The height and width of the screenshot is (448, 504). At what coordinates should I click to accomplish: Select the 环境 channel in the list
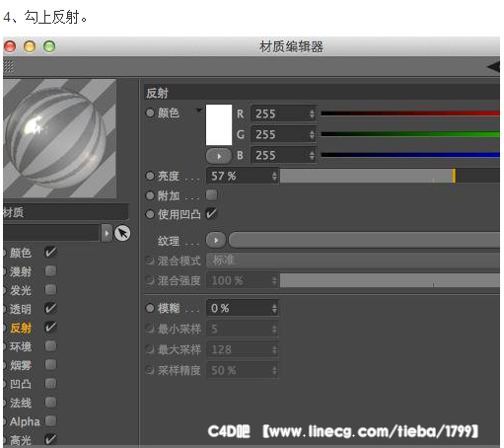[x=21, y=346]
